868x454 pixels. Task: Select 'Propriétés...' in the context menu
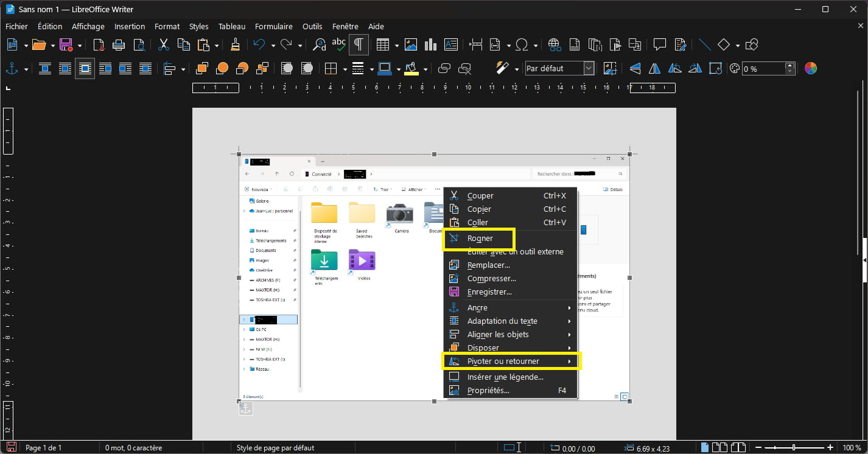click(510, 391)
